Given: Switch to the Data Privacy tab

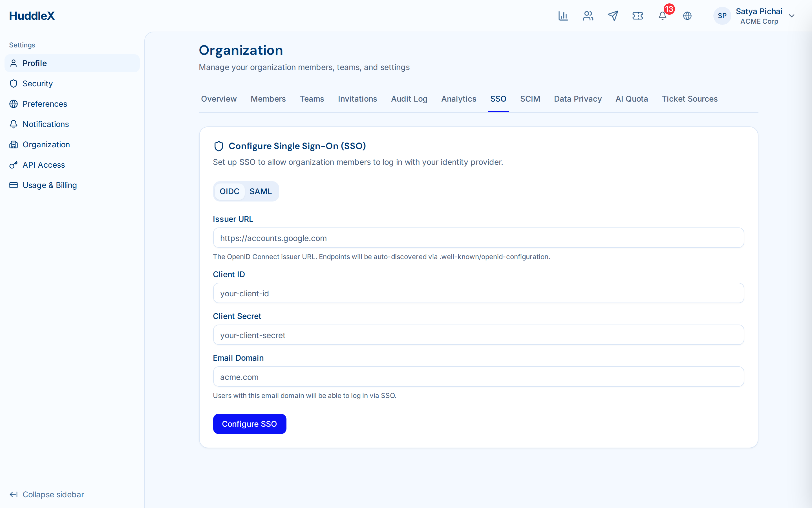Looking at the screenshot, I should click(x=578, y=99).
